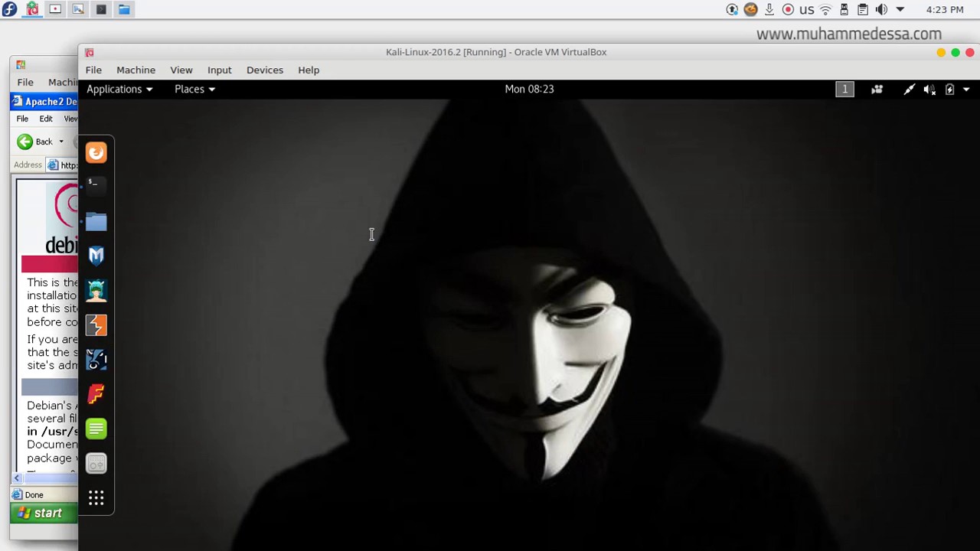Viewport: 980px width, 551px height.
Task: Open the green notes app in the dock
Action: (x=96, y=429)
